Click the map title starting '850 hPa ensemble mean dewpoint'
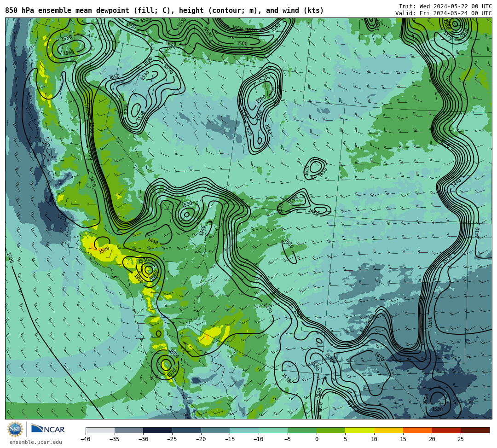The height and width of the screenshot is (448, 497). [x=164, y=11]
